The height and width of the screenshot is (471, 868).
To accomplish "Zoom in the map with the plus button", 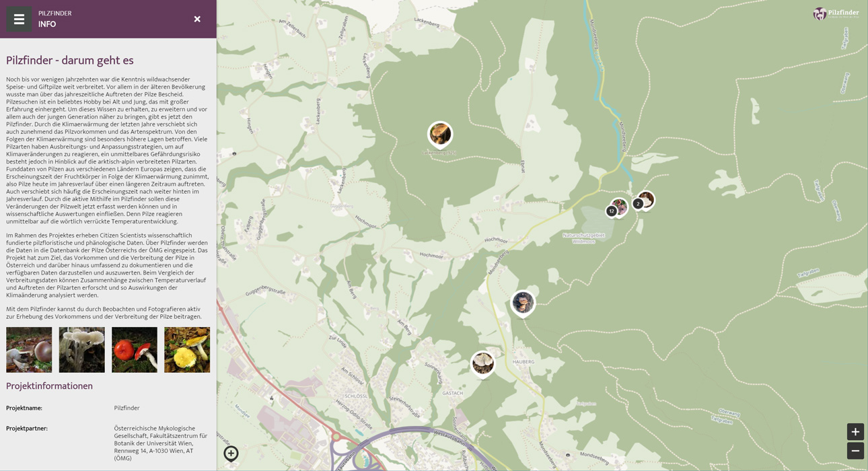I will pyautogui.click(x=855, y=431).
